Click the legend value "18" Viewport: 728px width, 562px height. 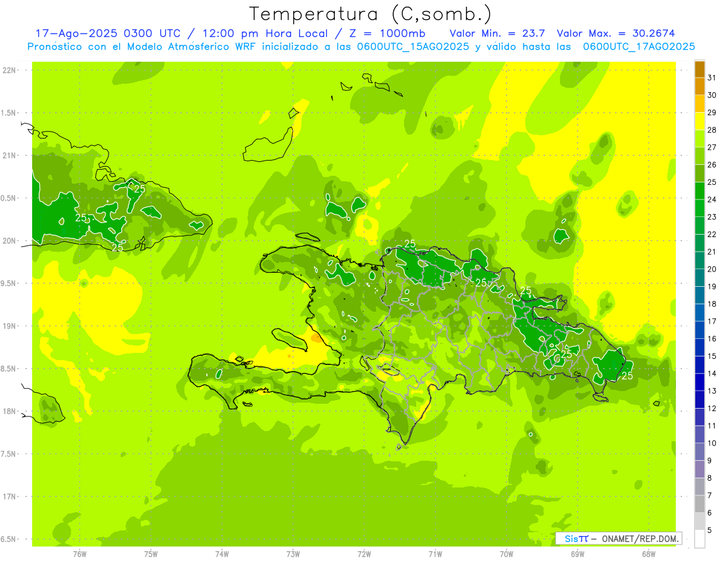(x=712, y=304)
